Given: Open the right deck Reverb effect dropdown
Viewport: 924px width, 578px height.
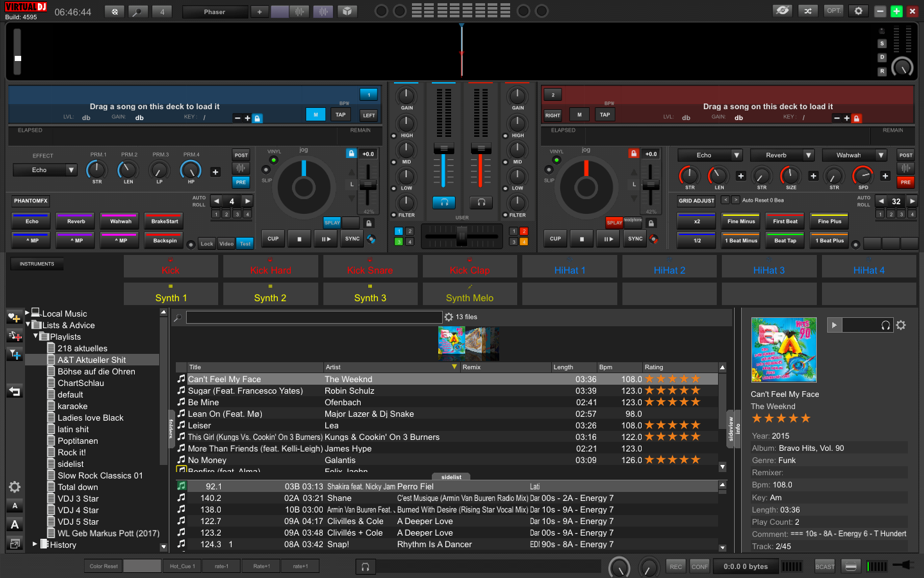Looking at the screenshot, I should point(809,155).
